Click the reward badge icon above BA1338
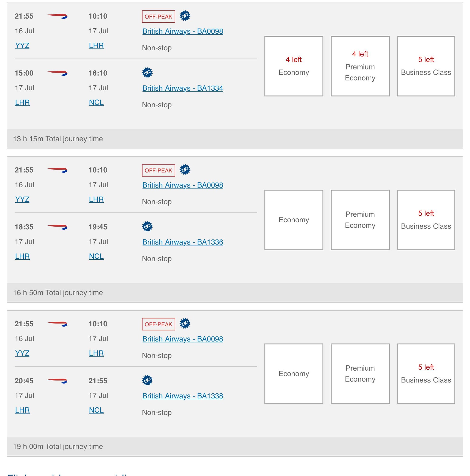 click(x=147, y=380)
